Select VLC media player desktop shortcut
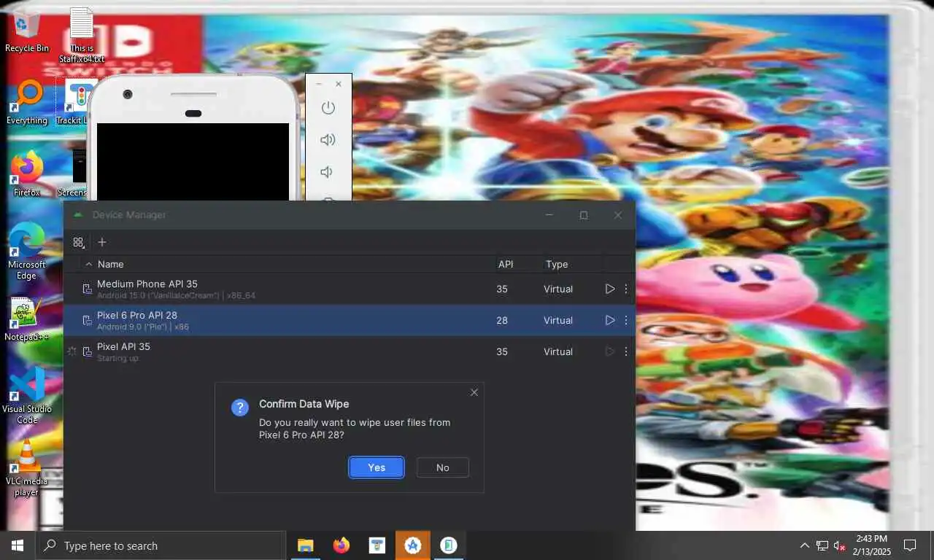The image size is (934, 560). [27, 467]
